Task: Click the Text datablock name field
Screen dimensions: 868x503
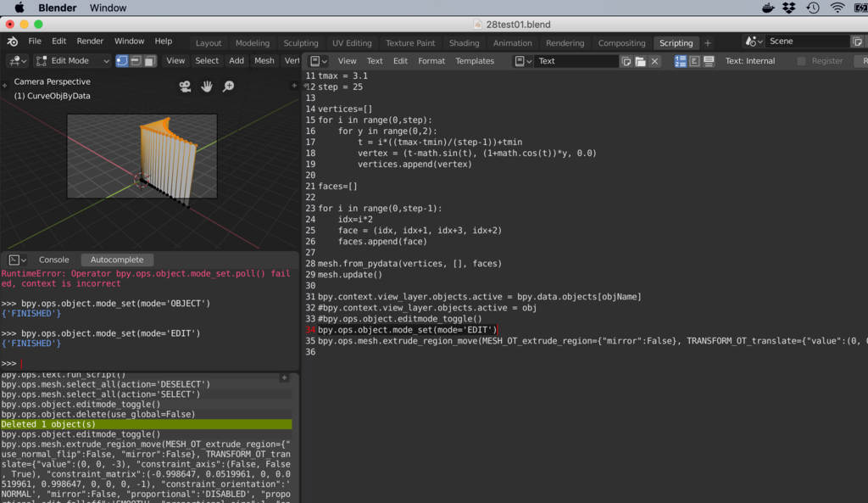Action: (576, 61)
